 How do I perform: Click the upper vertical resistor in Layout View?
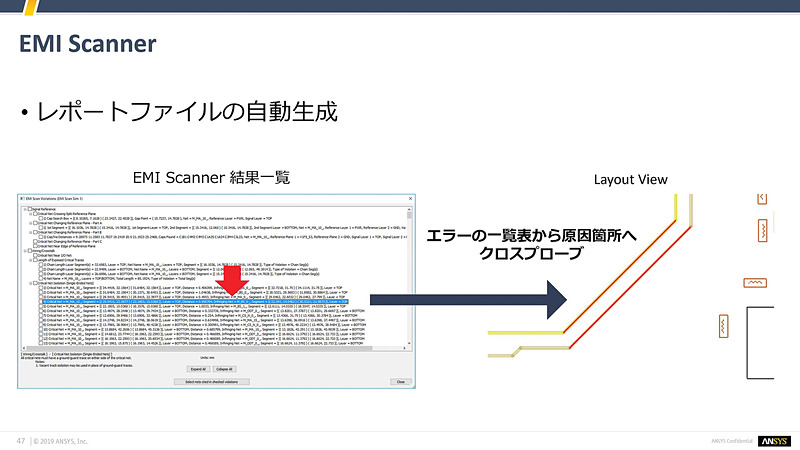coord(763,231)
